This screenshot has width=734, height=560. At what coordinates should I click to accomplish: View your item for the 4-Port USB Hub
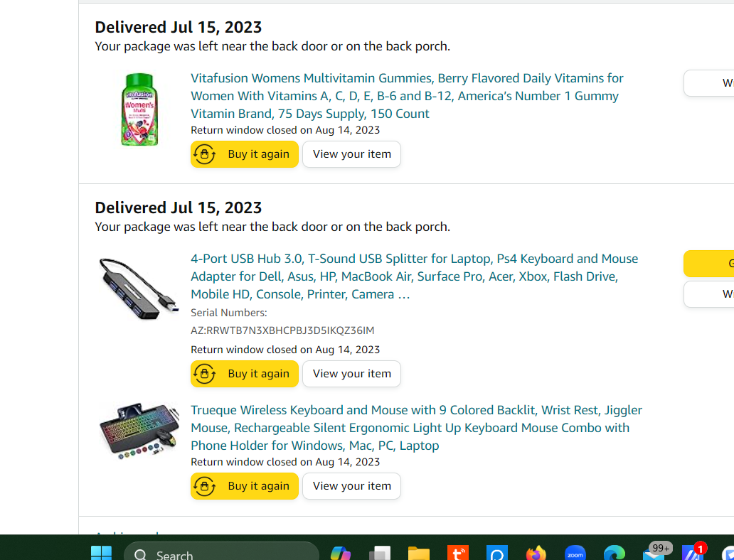tap(351, 373)
